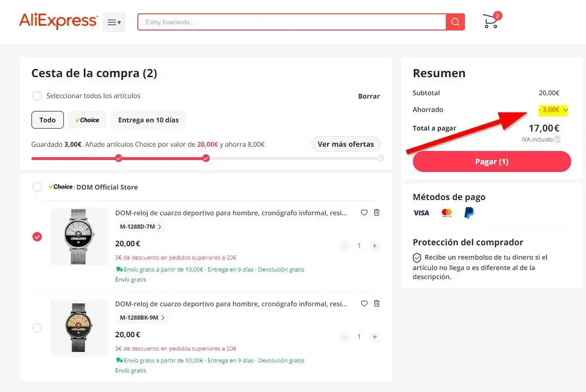The width and height of the screenshot is (586, 392).
Task: Open the title of the M-1288D-7M watch
Action: (231, 213)
